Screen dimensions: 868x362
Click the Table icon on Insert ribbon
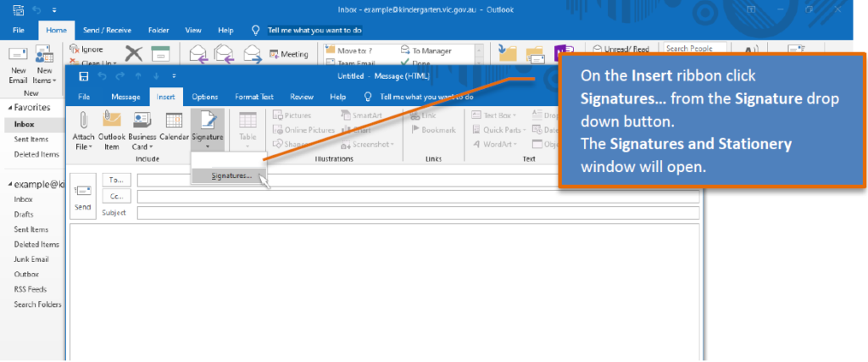pyautogui.click(x=248, y=120)
